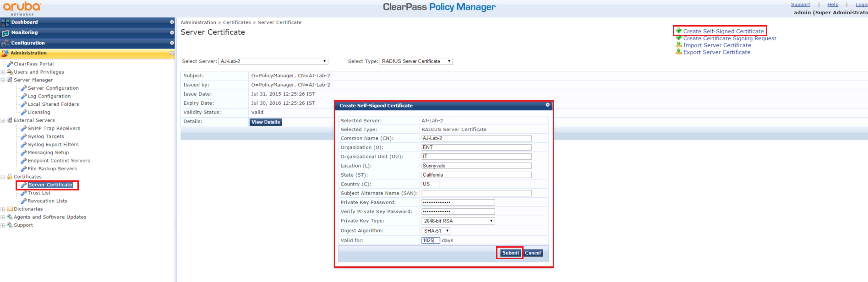Viewport: 868px width, 282px height.
Task: Open Messaging Setup page
Action: 48,152
